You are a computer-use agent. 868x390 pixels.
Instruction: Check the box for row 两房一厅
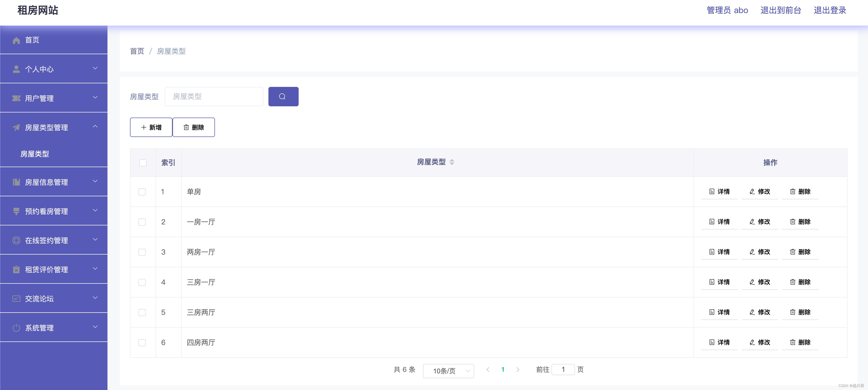click(x=142, y=252)
